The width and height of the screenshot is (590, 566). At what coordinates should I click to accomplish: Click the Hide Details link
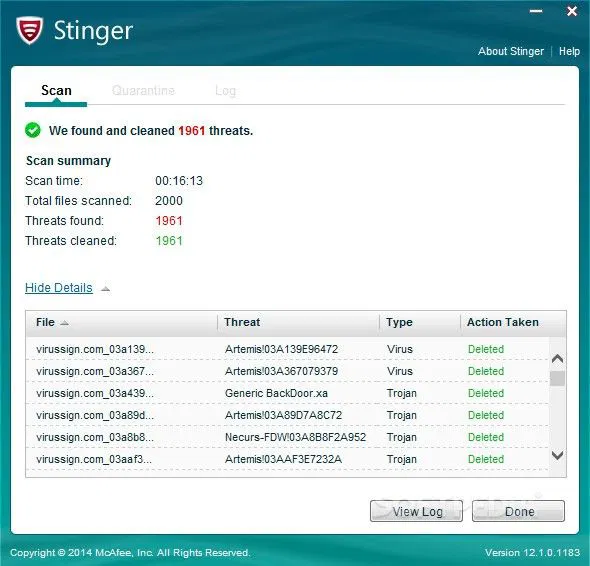point(59,288)
